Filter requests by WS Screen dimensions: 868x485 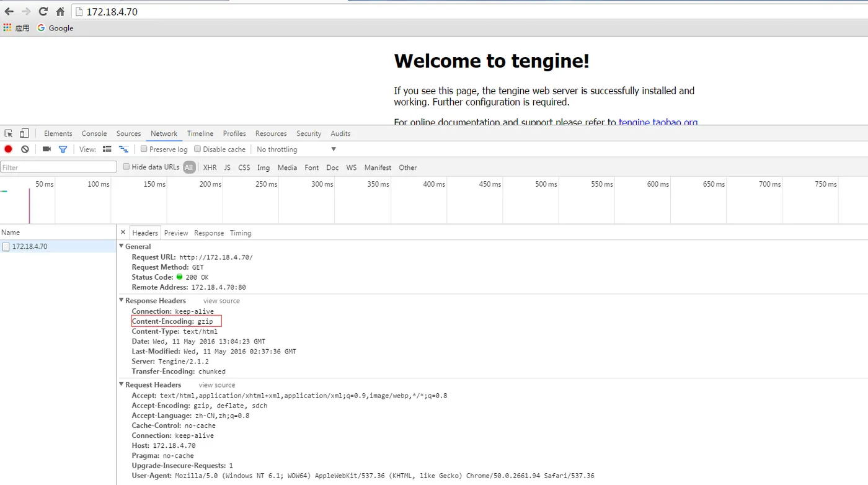tap(352, 167)
